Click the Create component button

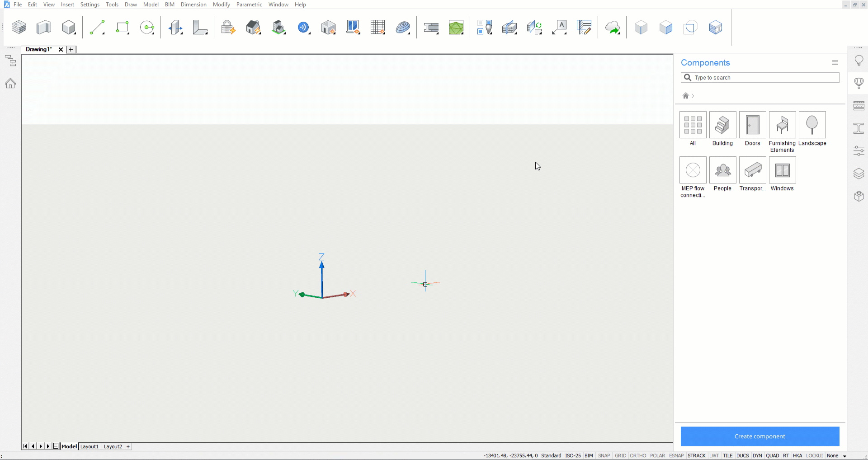click(760, 437)
